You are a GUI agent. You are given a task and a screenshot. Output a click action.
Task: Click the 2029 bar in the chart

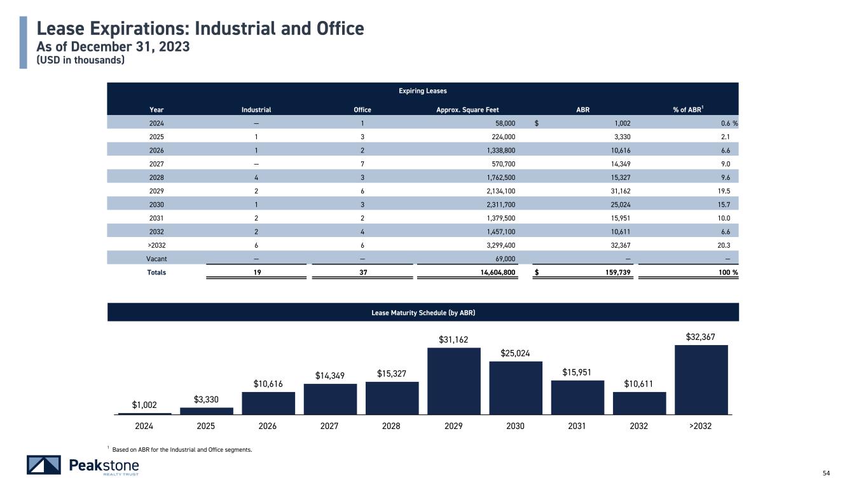(453, 381)
